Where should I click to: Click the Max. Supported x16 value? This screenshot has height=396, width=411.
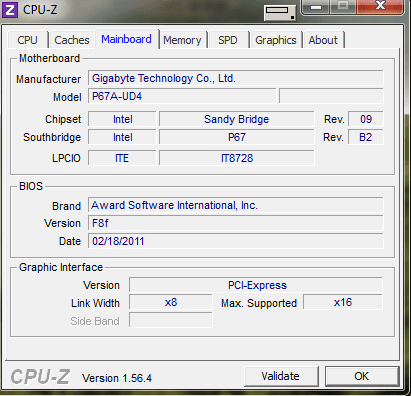click(x=343, y=302)
